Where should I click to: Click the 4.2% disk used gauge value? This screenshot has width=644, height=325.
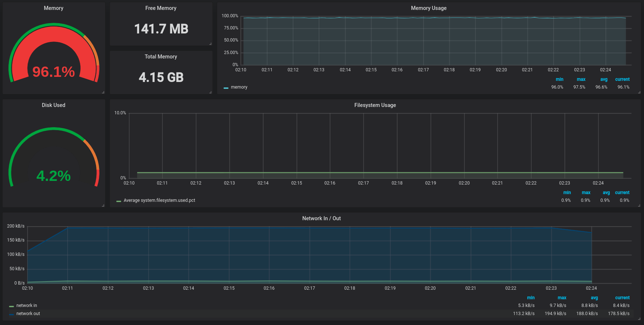(x=54, y=176)
